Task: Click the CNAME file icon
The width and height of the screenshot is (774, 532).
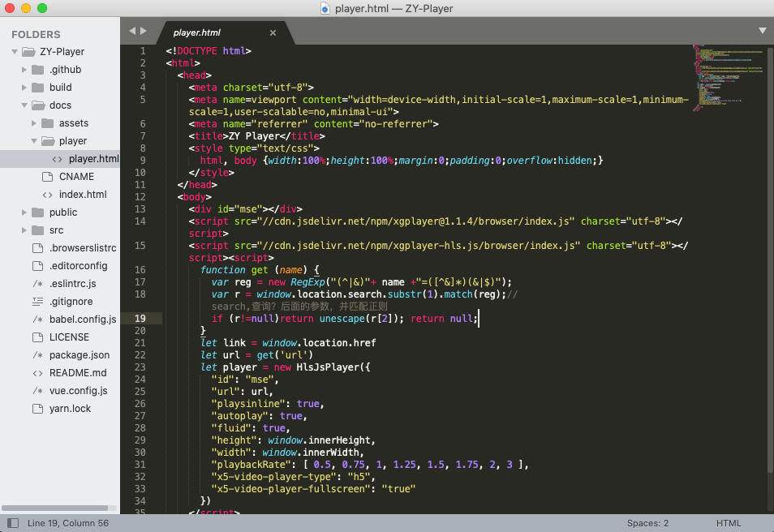Action: (48, 177)
